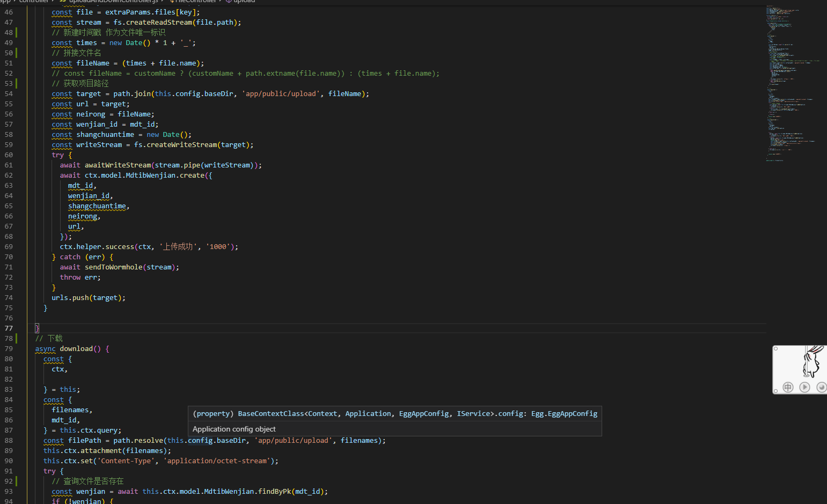Click the highlighted config property on line 88
This screenshot has height=504, width=827.
(x=200, y=441)
